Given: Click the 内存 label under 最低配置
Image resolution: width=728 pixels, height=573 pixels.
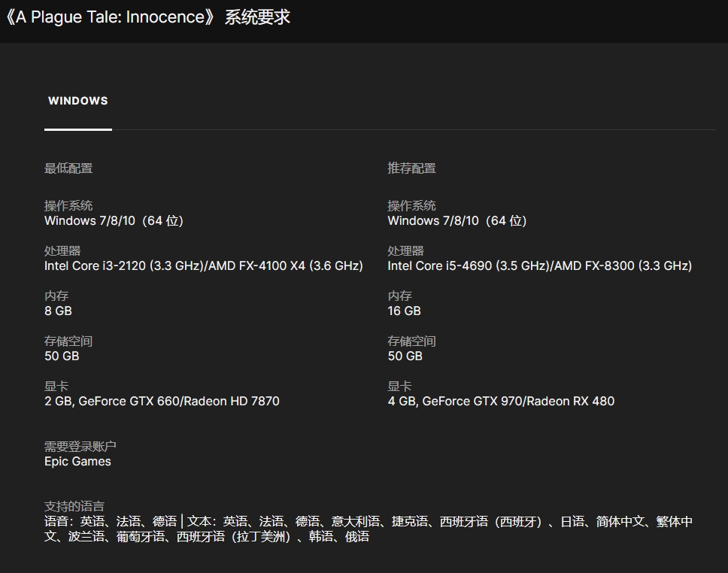Looking at the screenshot, I should click(x=56, y=296).
